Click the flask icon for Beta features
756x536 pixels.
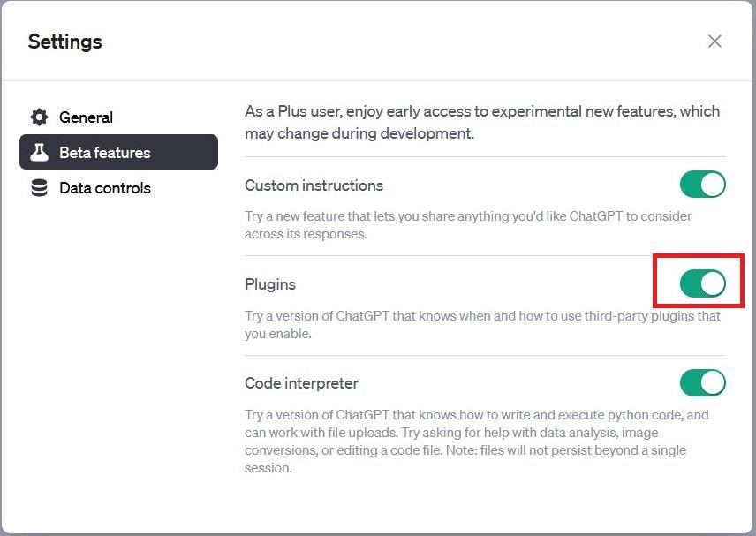click(39, 152)
